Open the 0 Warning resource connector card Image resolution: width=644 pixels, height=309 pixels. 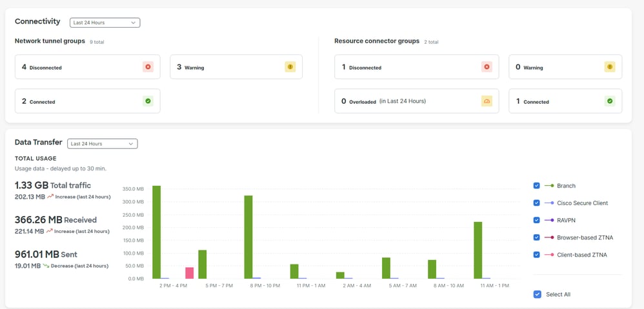[x=565, y=67]
